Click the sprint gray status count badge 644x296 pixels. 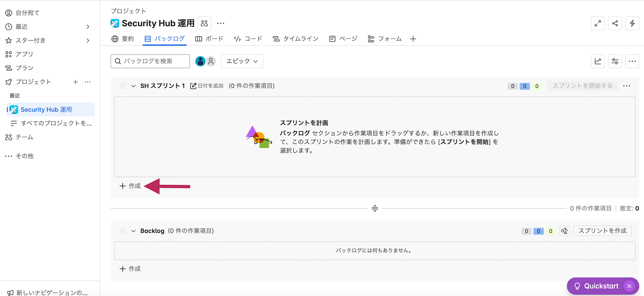513,86
